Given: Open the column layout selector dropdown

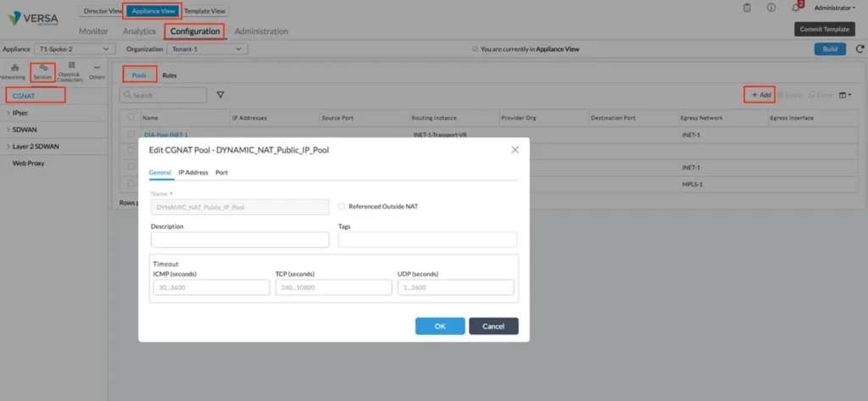Looking at the screenshot, I should (844, 95).
